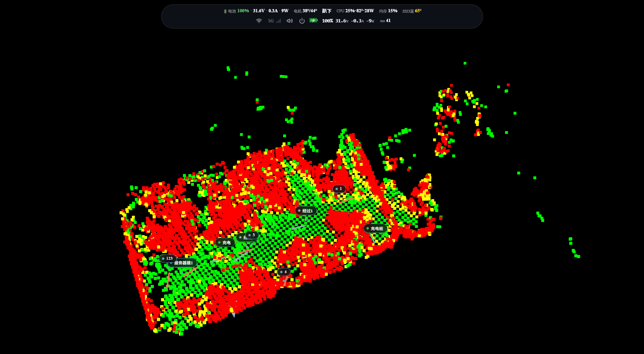Select the 充电 waypoint label
This screenshot has width=644, height=354.
click(225, 243)
